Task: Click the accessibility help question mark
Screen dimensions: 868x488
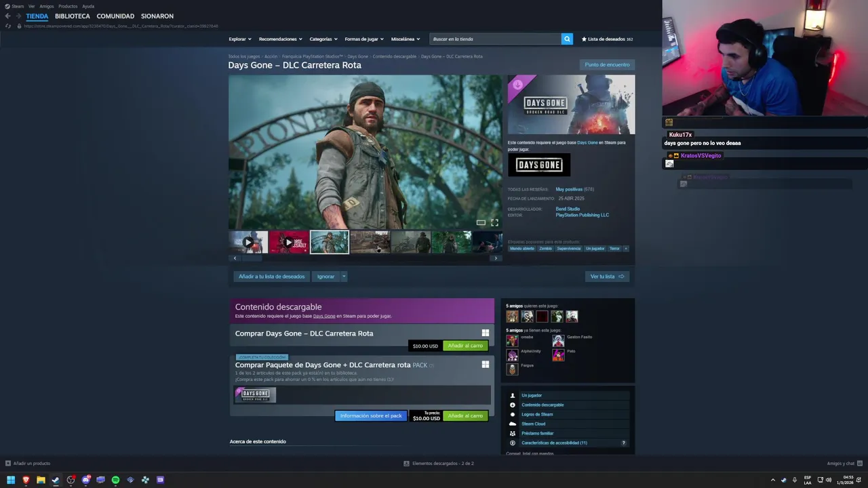Action: coord(624,443)
